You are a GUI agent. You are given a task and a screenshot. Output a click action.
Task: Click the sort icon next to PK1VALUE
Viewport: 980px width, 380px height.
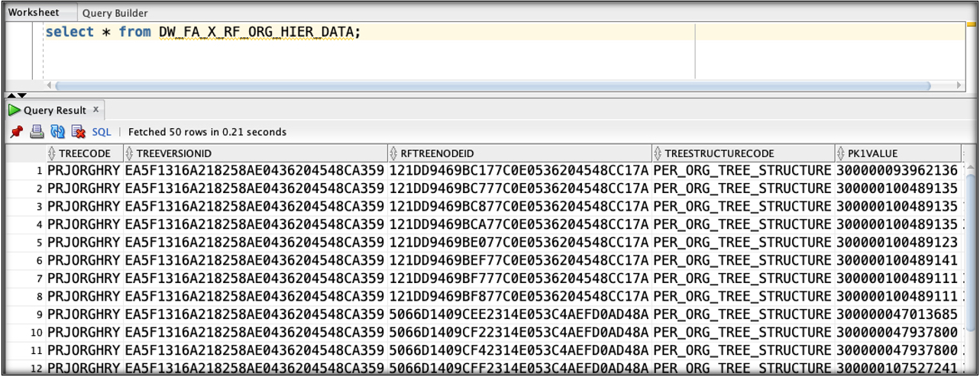[842, 153]
